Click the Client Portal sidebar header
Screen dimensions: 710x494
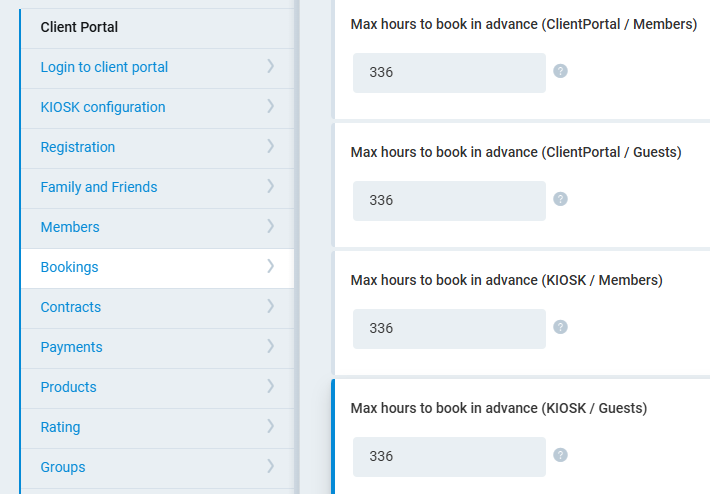[x=79, y=27]
